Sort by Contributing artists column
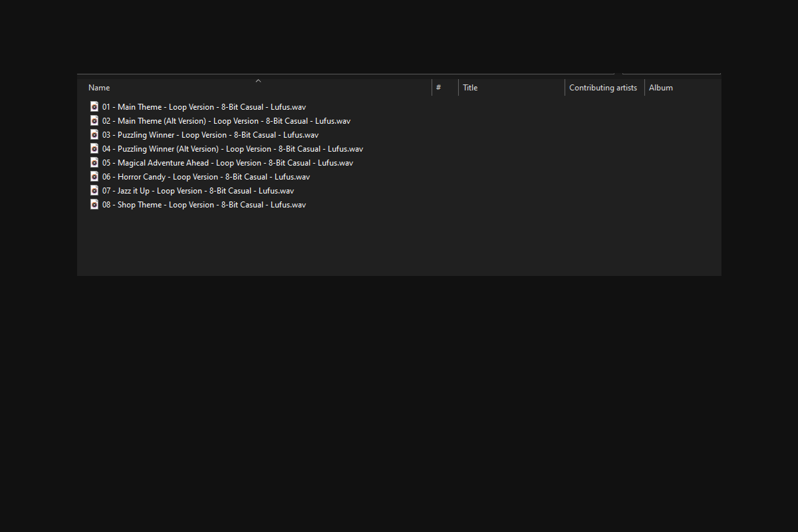This screenshot has width=798, height=532. [x=604, y=88]
